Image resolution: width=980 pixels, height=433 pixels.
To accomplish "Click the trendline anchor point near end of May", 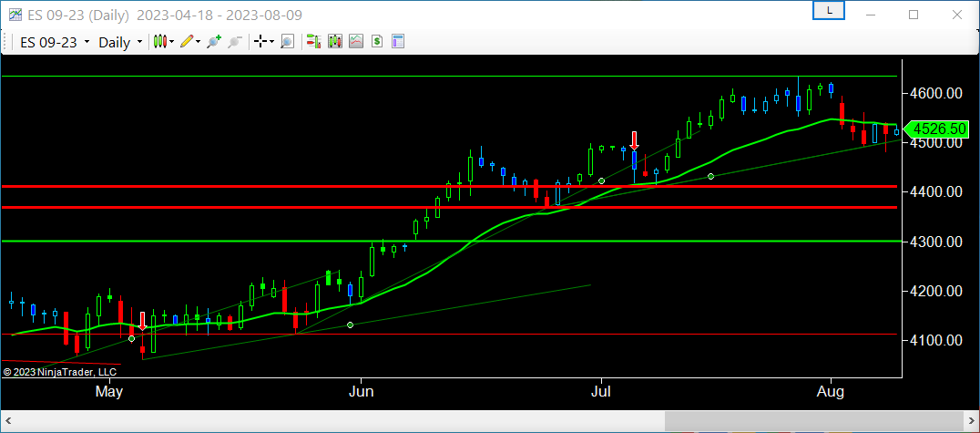I will click(350, 325).
